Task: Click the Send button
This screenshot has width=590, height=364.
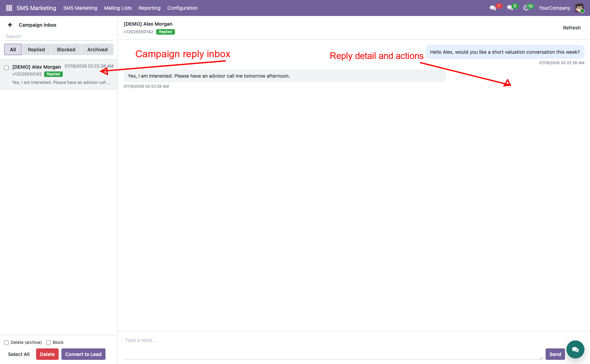Action: click(555, 354)
